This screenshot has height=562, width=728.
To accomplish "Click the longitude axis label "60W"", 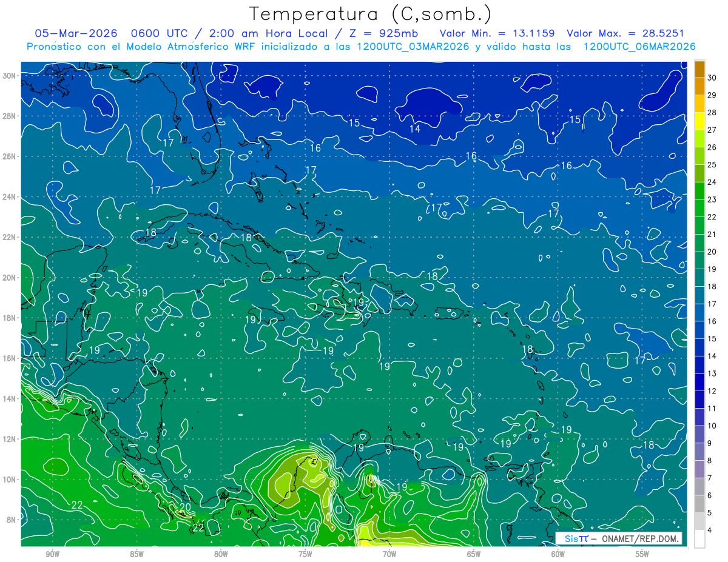I will pos(558,554).
